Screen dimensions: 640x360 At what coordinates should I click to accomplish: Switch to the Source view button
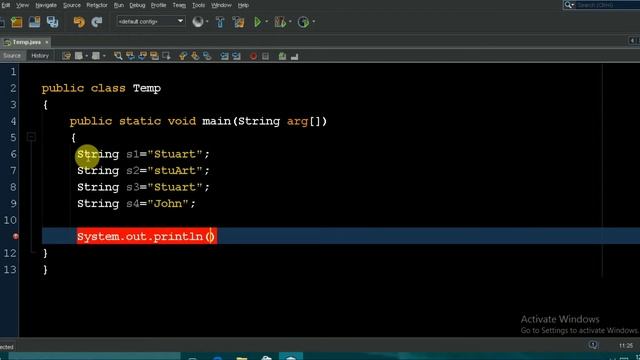12,56
